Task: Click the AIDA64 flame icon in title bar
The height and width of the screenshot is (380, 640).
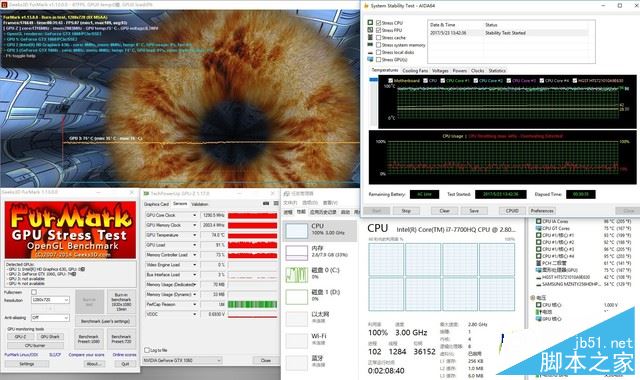Action: pos(366,6)
